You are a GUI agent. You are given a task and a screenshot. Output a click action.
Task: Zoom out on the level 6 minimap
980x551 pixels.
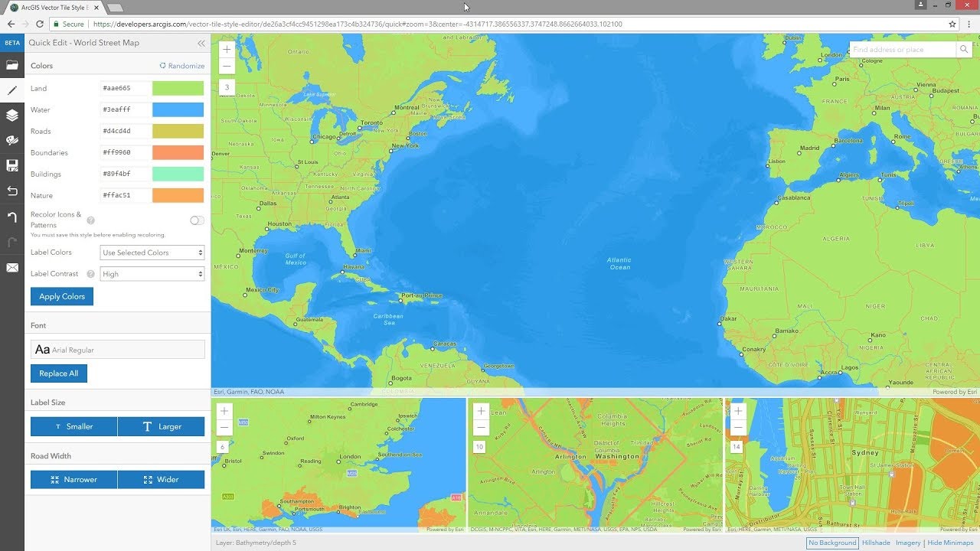click(x=224, y=428)
